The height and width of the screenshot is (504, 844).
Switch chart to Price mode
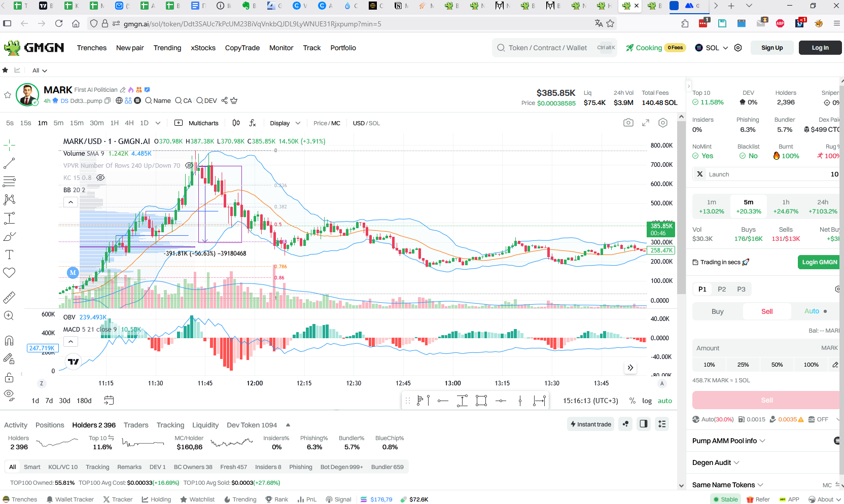coord(320,123)
